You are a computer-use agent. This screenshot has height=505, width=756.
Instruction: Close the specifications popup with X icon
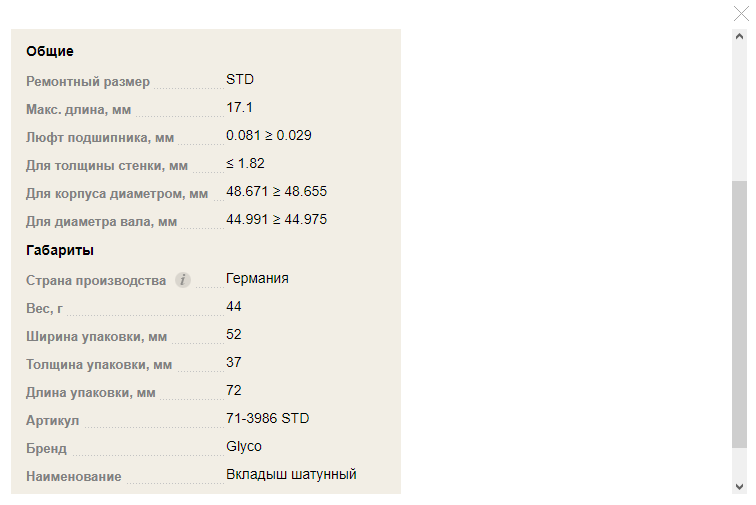pos(741,14)
